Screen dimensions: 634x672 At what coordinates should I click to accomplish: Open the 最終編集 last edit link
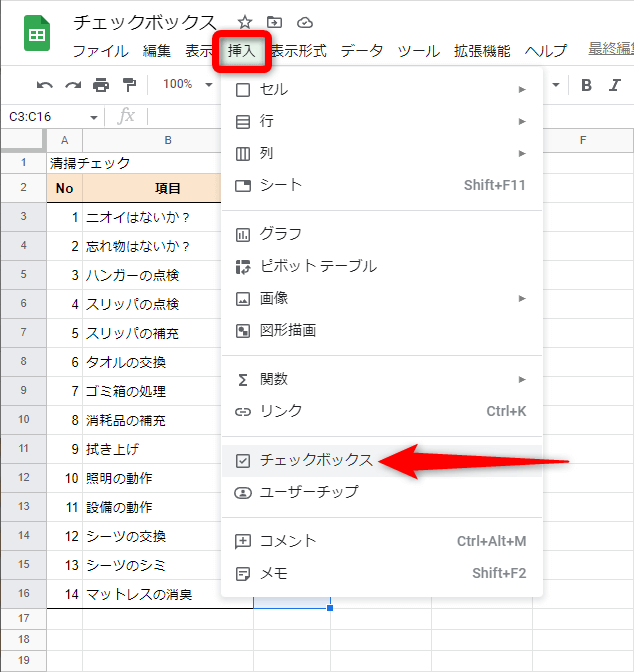click(611, 48)
